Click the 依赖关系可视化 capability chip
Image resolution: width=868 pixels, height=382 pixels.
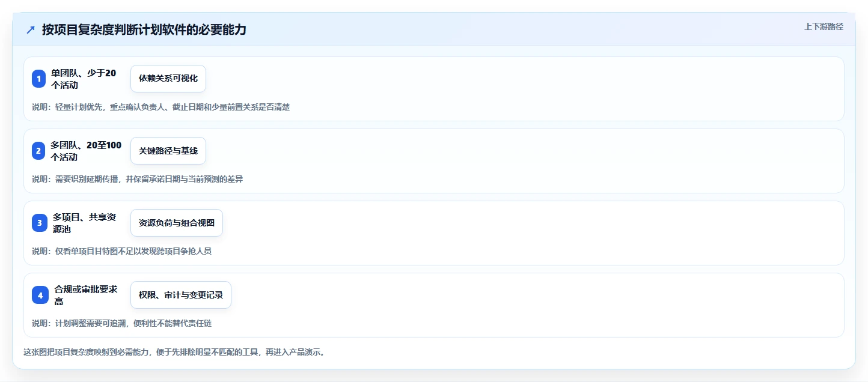click(168, 79)
